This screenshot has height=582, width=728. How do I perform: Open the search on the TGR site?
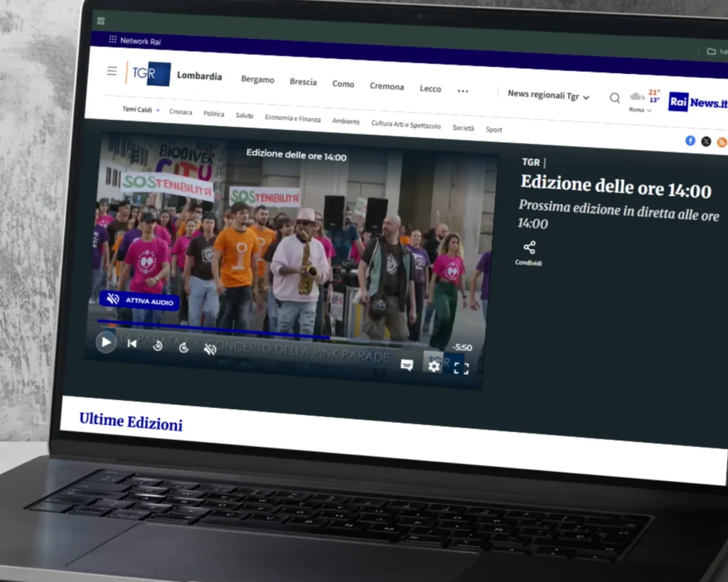point(614,98)
